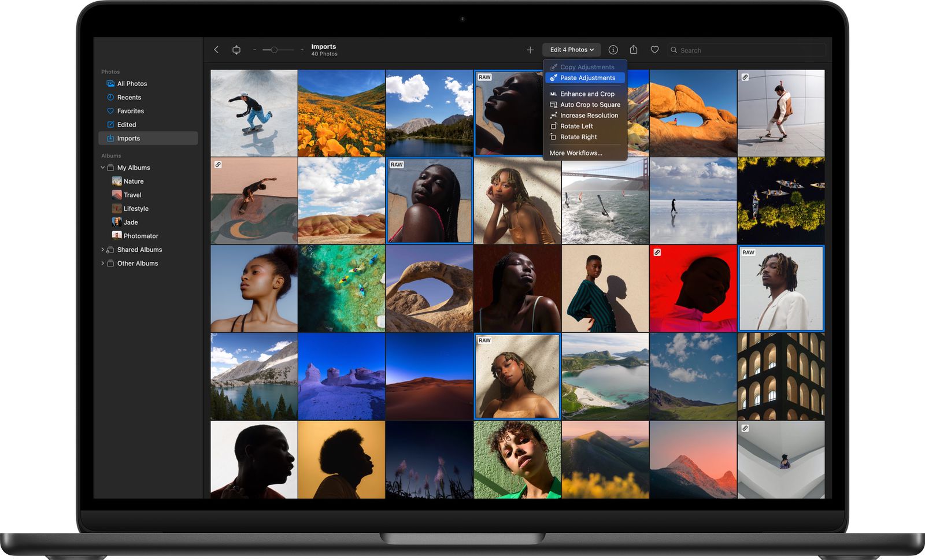The image size is (925, 560).
Task: Collapse the My Albums section
Action: point(103,167)
